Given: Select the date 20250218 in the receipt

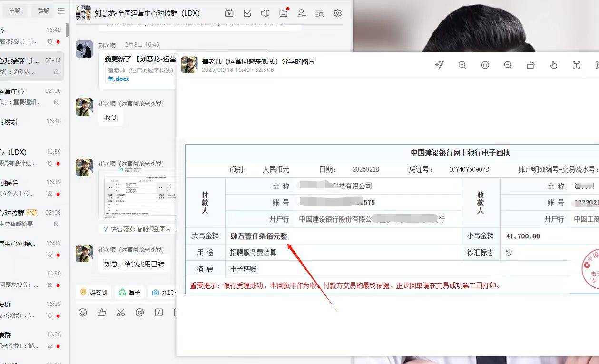Looking at the screenshot, I should point(366,169).
